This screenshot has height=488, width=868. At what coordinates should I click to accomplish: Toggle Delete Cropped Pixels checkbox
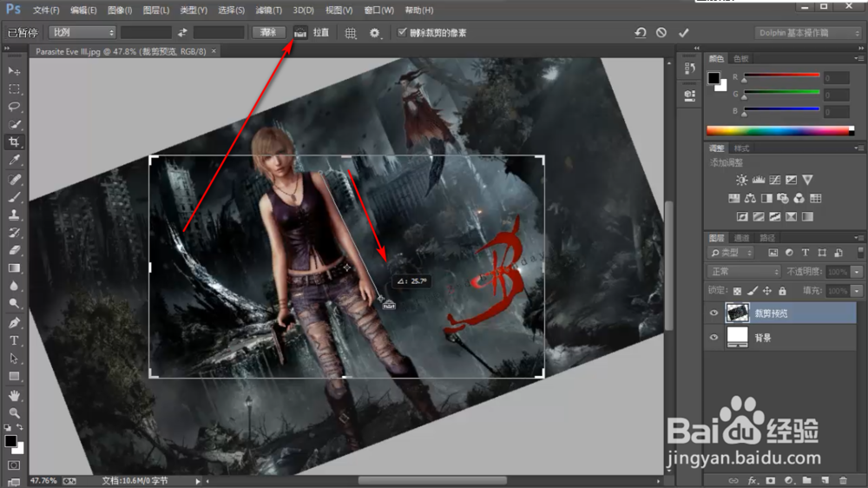click(x=402, y=32)
